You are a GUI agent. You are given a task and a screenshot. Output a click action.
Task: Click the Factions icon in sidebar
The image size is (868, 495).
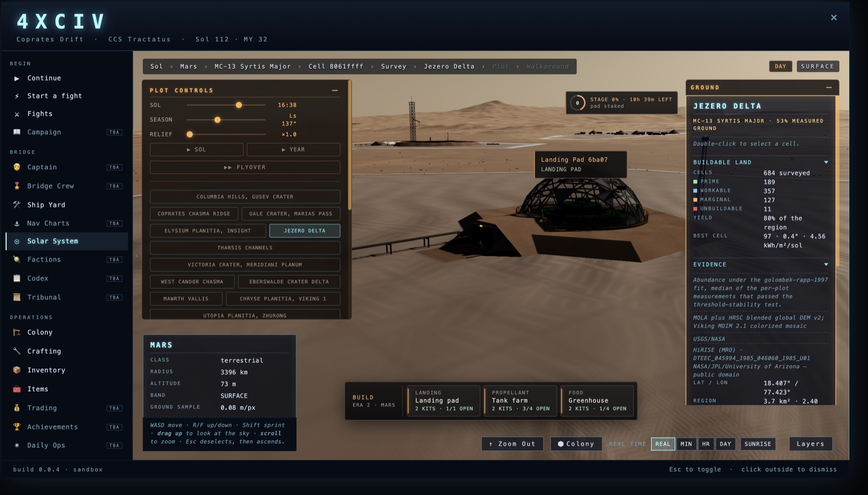tap(17, 259)
